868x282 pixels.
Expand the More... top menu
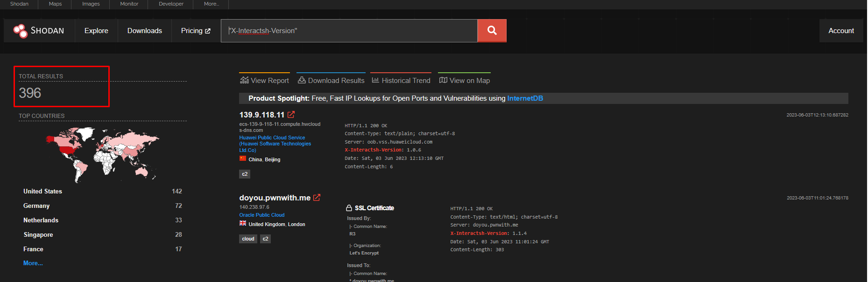tap(211, 4)
